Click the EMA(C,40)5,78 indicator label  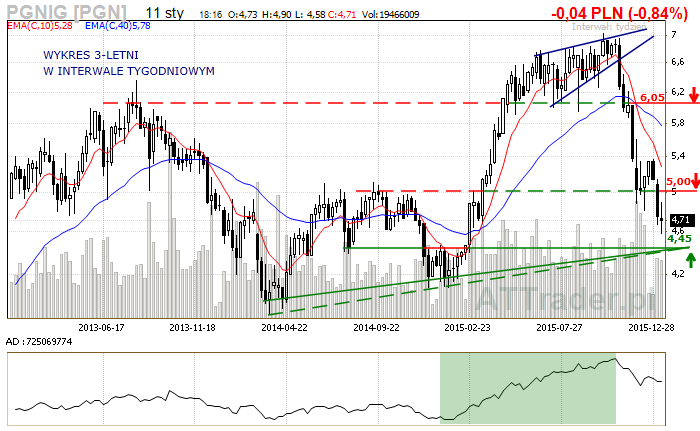pyautogui.click(x=118, y=26)
